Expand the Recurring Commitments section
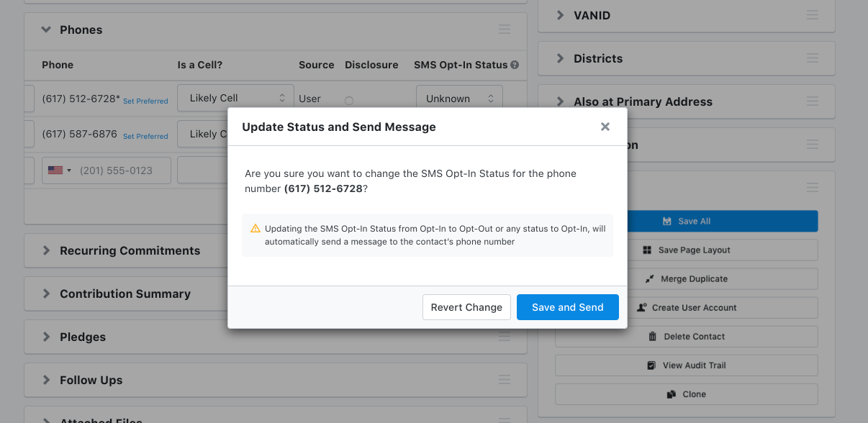The width and height of the screenshot is (868, 423). tap(48, 250)
